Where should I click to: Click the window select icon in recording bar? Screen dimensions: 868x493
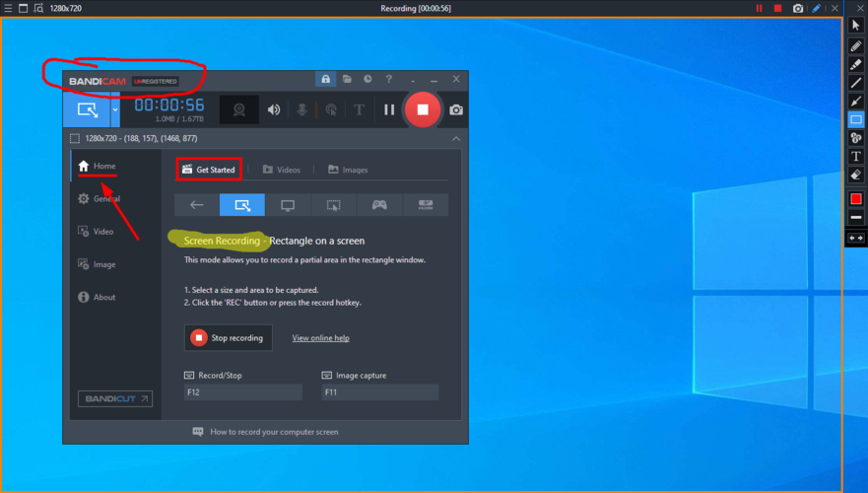24,8
